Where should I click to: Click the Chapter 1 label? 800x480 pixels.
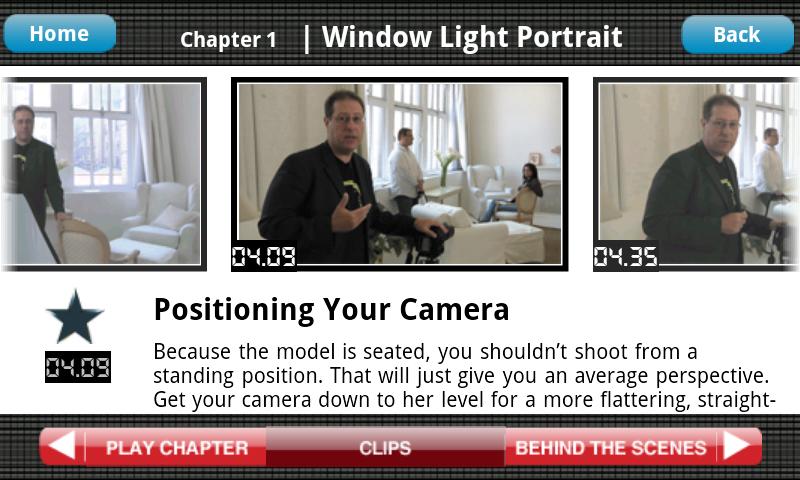pos(228,39)
